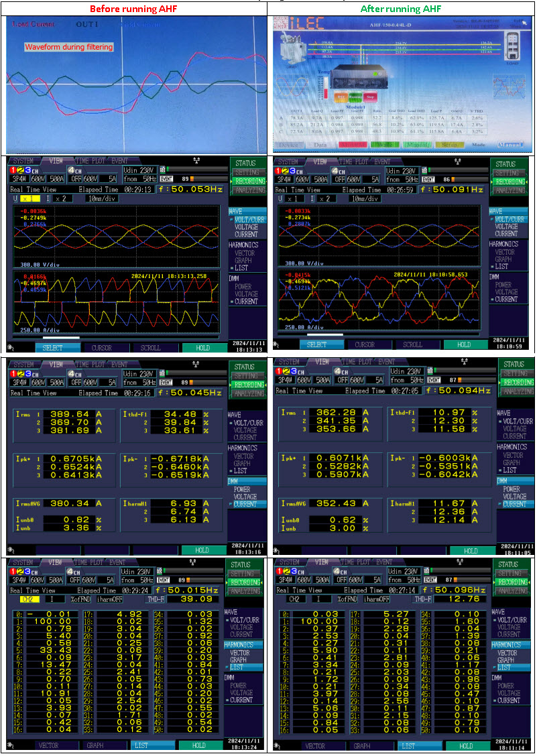Open 10ms/div time base selector, after-AHF waveform screen
Image resolution: width=539 pixels, height=756 pixels.
pyautogui.click(x=363, y=199)
